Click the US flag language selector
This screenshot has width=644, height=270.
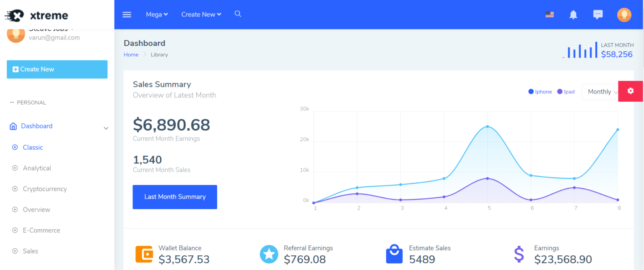tap(550, 14)
